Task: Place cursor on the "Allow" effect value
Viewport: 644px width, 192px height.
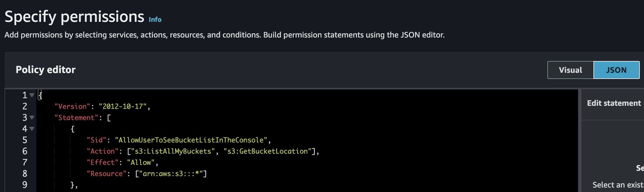Action: pos(141,163)
